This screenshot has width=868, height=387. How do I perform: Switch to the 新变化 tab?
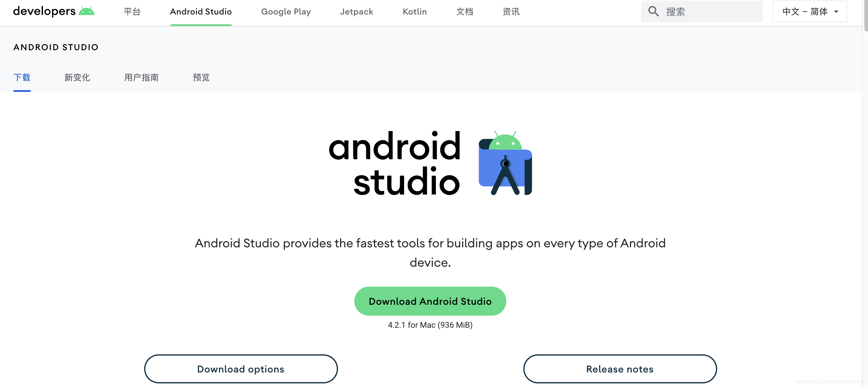tap(77, 77)
